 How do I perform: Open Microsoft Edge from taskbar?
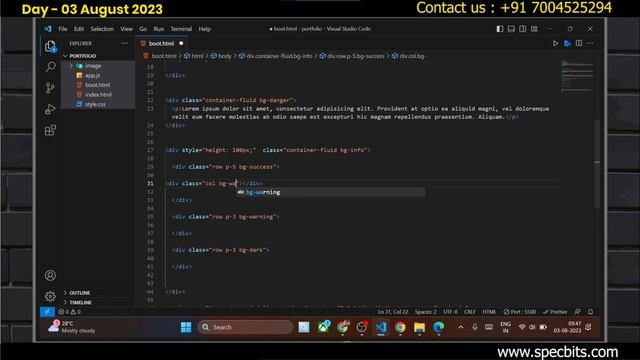tap(439, 327)
